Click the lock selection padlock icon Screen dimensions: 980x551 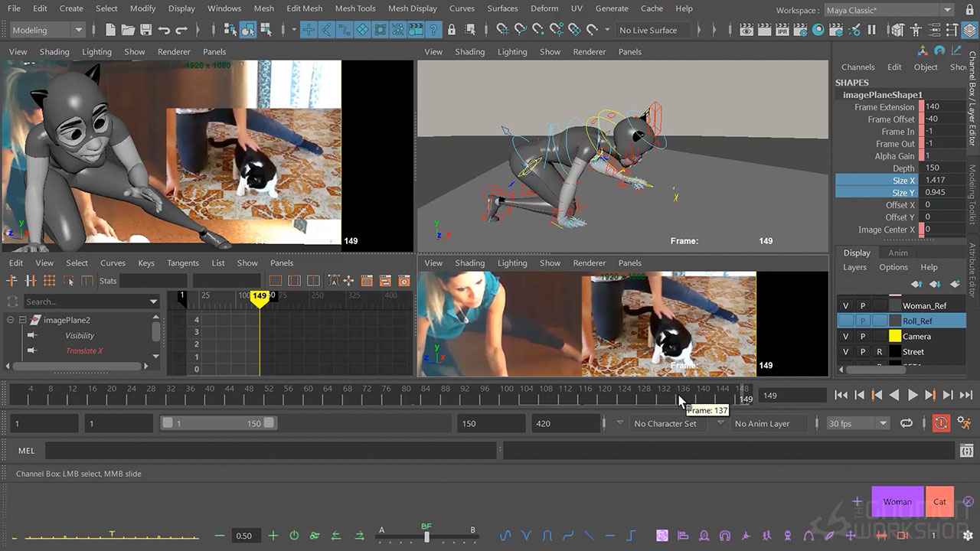[x=451, y=30]
